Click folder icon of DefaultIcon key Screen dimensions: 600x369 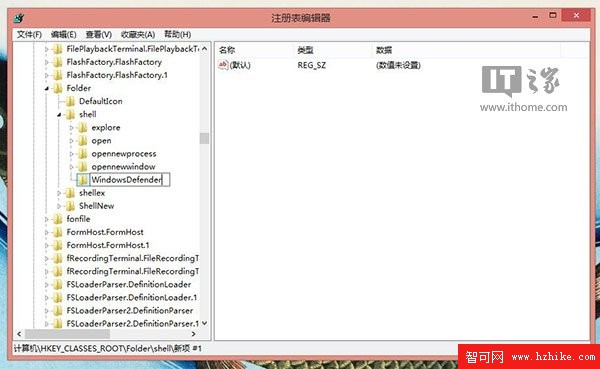tap(70, 101)
